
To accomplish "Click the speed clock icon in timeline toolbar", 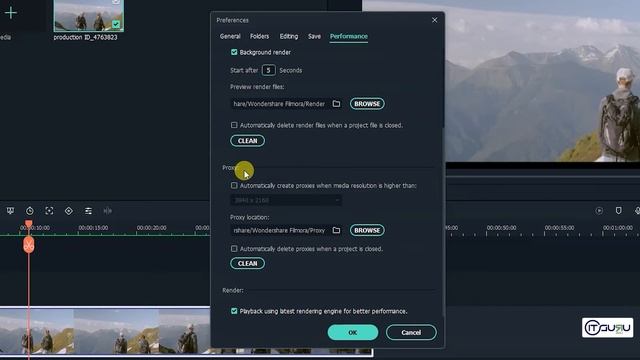I will coord(30,211).
